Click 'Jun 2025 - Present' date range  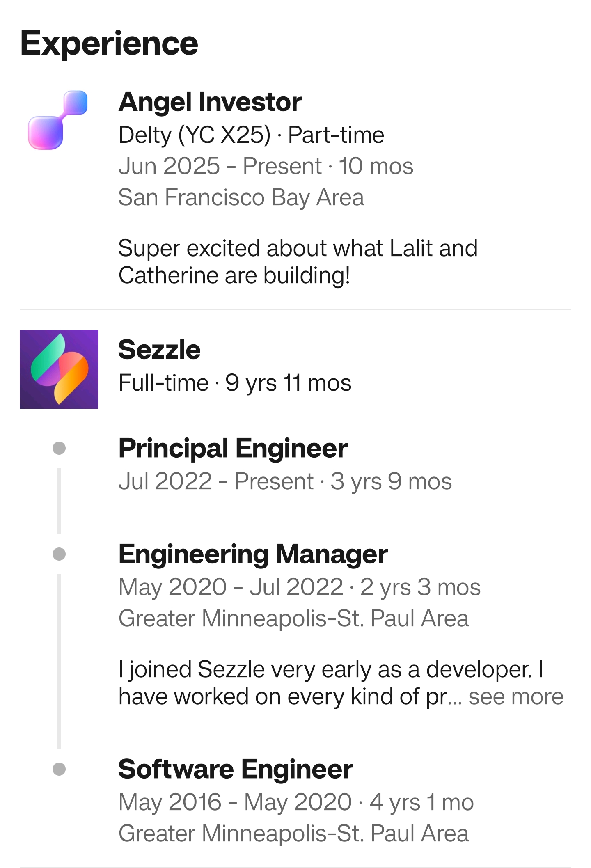(220, 166)
